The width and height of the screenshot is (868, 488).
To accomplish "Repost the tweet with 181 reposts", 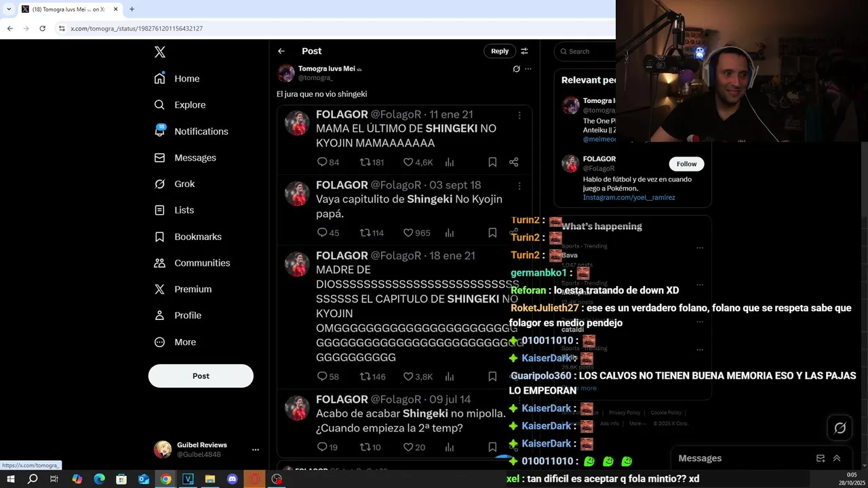I will (372, 162).
